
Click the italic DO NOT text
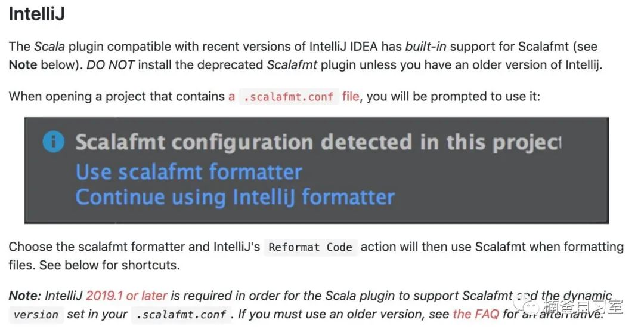(x=110, y=65)
